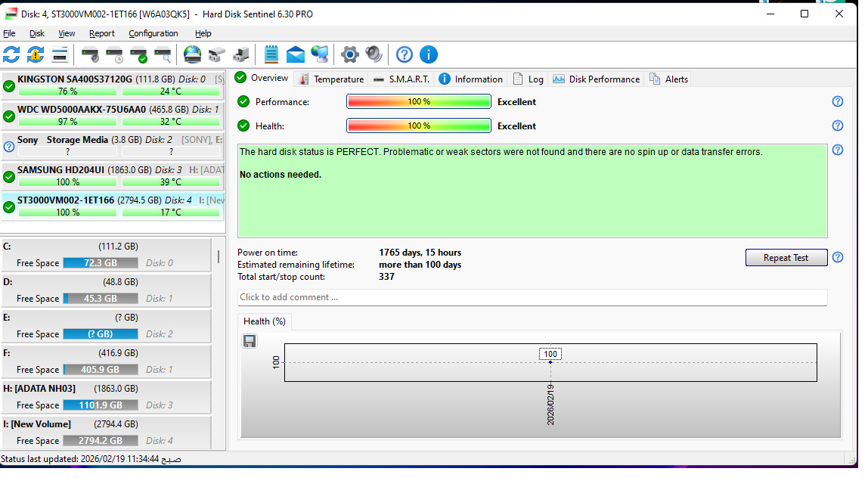The height and width of the screenshot is (487, 868).
Task: Select ST3000VM002-1ET166 disk entry
Action: (113, 206)
